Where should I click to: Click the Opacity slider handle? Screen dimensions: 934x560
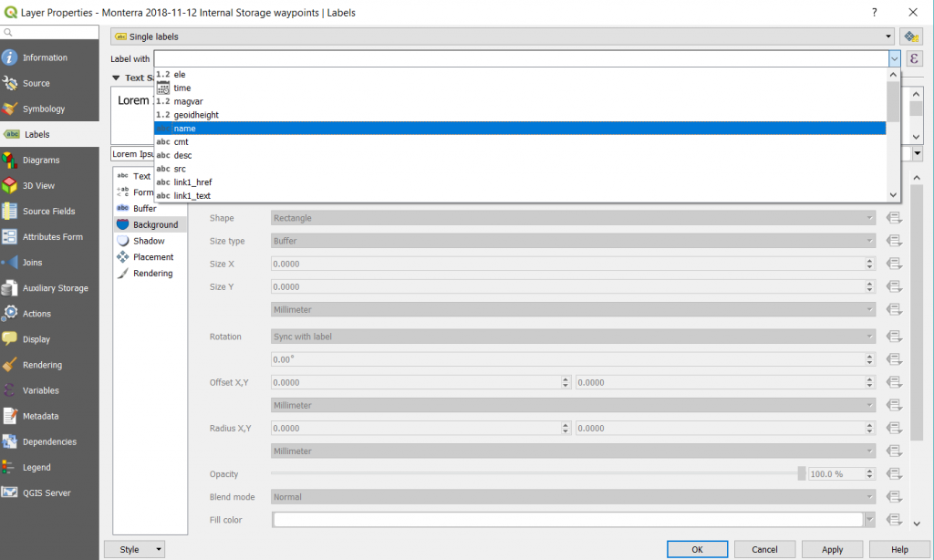801,473
